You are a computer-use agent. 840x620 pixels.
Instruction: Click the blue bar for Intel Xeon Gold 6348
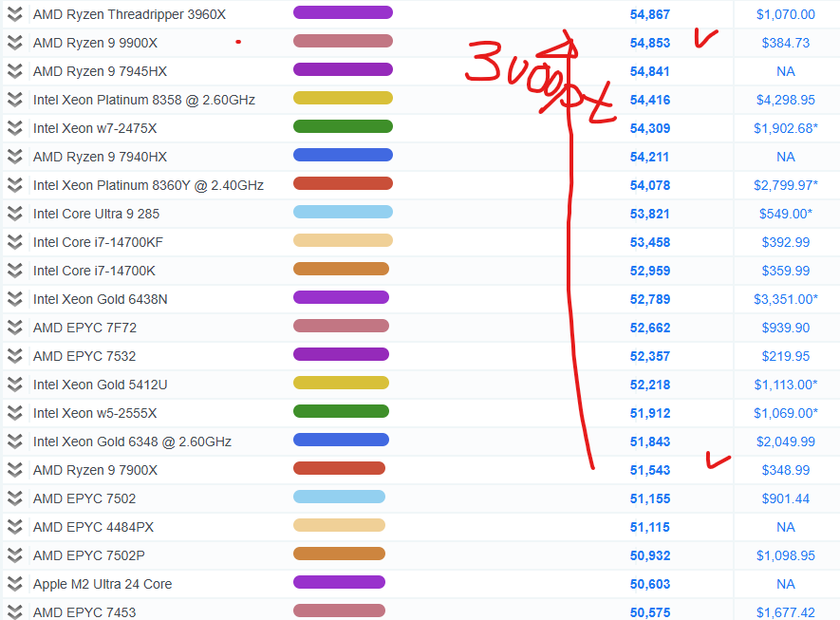342,440
